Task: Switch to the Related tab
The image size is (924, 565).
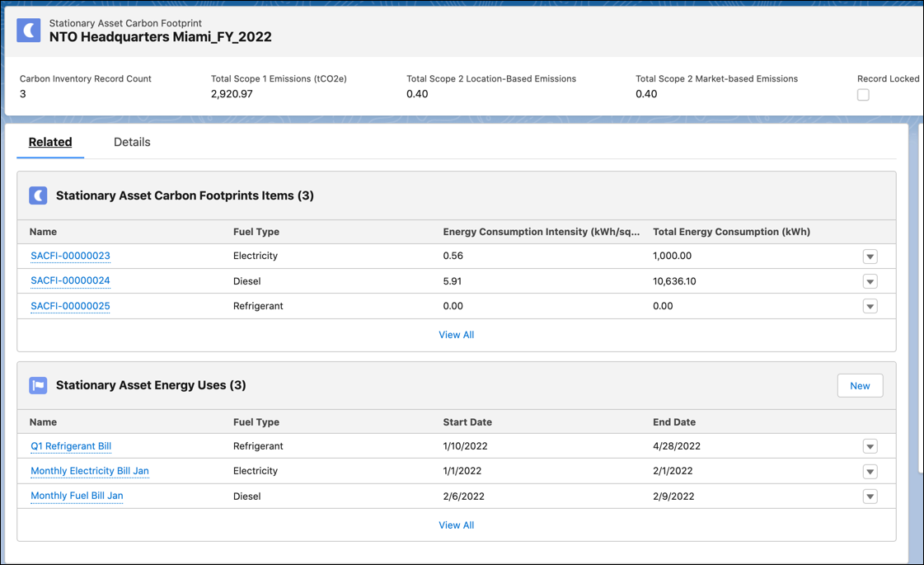Action: 50,141
